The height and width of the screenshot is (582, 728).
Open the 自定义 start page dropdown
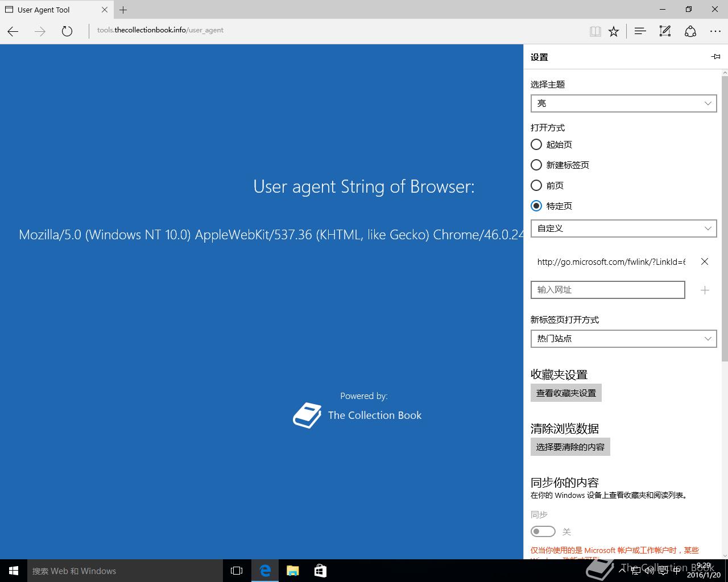(x=623, y=228)
